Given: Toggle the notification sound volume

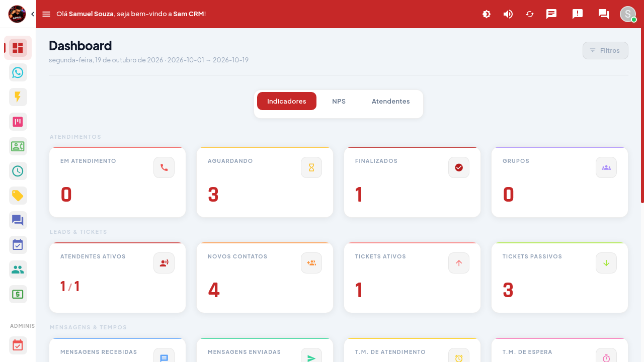Looking at the screenshot, I should click(508, 14).
